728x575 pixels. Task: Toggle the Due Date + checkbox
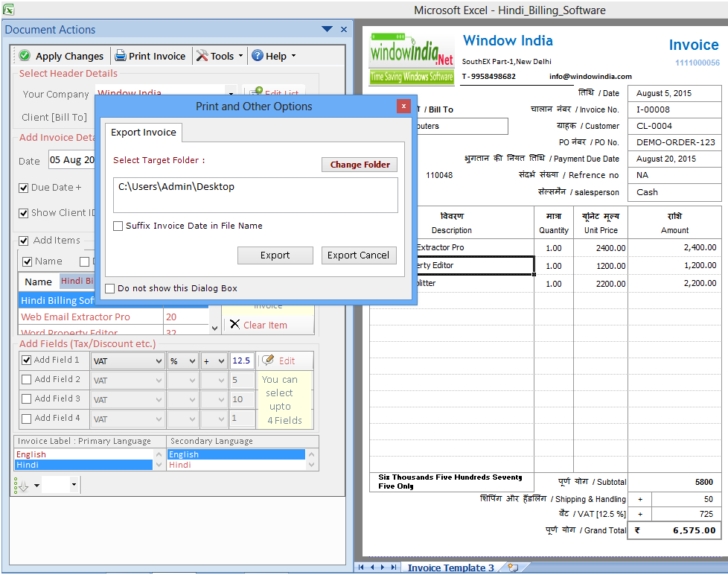click(x=24, y=188)
